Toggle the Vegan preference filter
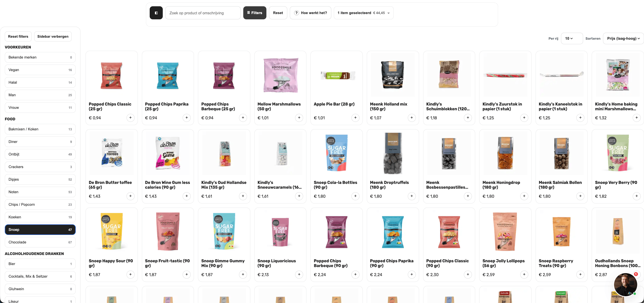 [x=40, y=70]
